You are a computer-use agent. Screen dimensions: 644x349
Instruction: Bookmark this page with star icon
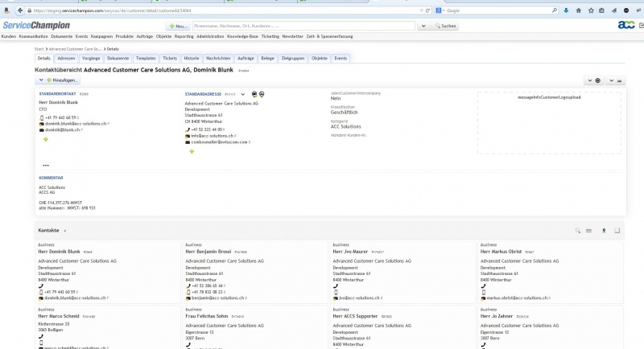pyautogui.click(x=591, y=10)
